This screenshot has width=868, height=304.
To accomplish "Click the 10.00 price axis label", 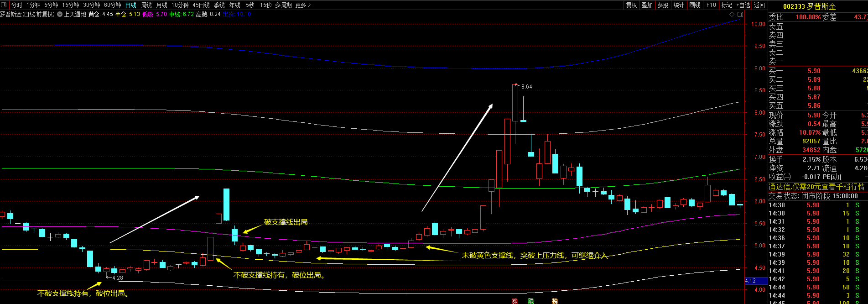I will (759, 24).
